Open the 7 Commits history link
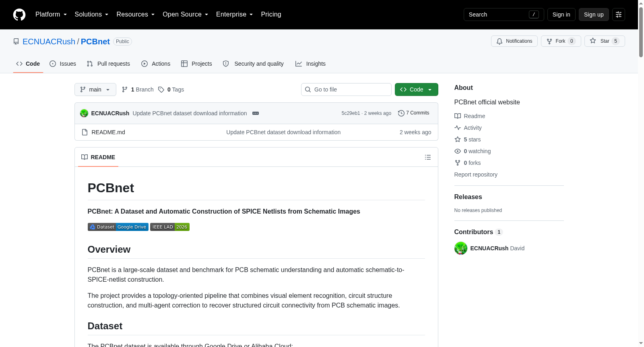Image resolution: width=644 pixels, height=347 pixels. (x=414, y=113)
